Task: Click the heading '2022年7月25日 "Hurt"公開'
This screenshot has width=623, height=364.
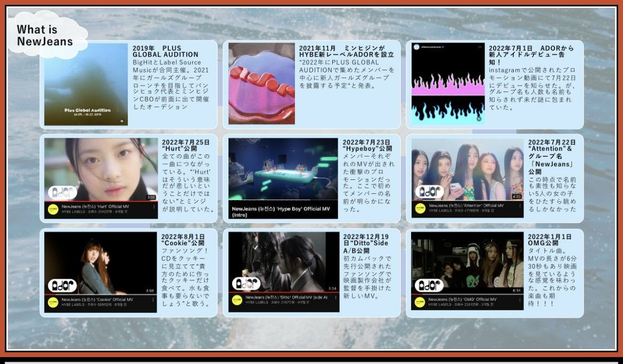Action: pos(185,145)
